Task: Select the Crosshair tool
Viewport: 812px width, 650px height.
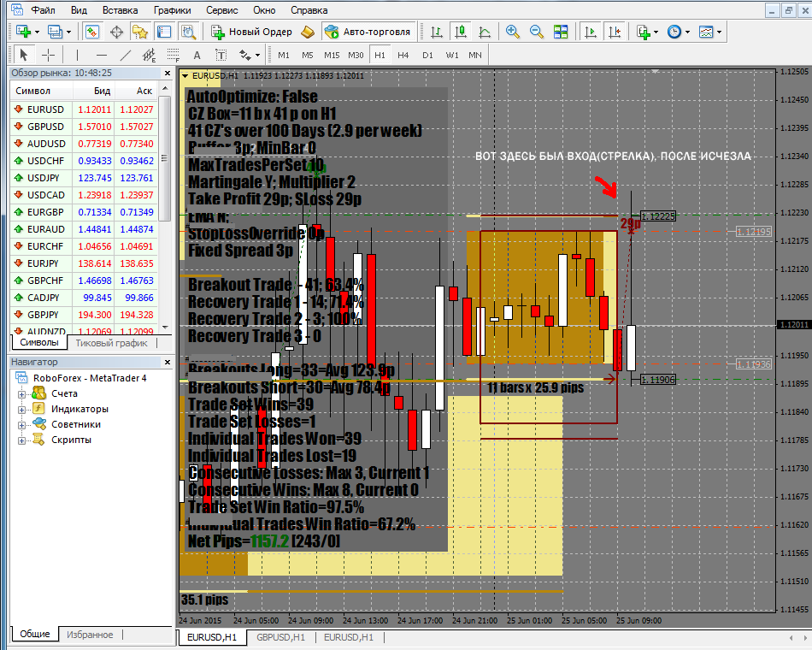Action: [48, 55]
